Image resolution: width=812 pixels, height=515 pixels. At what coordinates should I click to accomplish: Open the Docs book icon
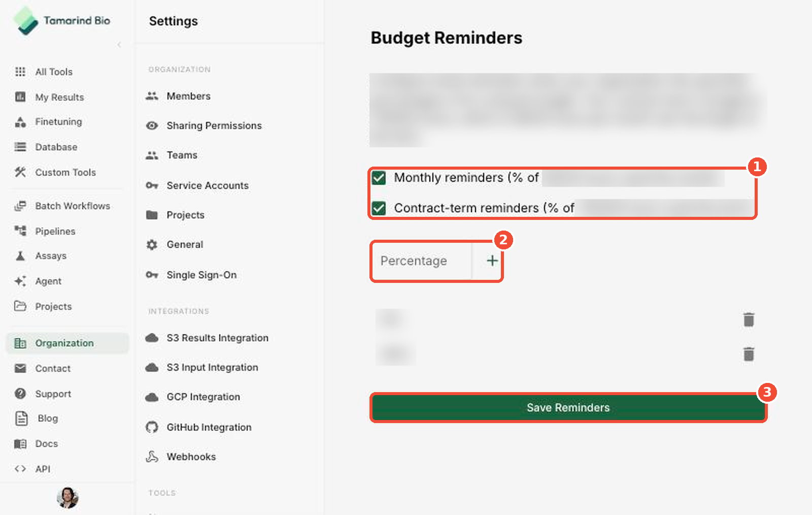tap(20, 443)
